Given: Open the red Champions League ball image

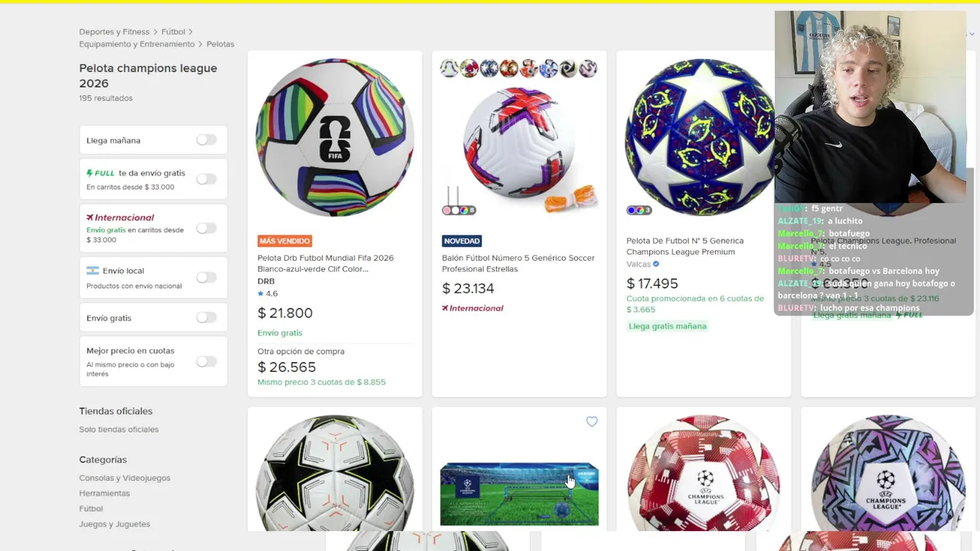Looking at the screenshot, I should click(703, 471).
